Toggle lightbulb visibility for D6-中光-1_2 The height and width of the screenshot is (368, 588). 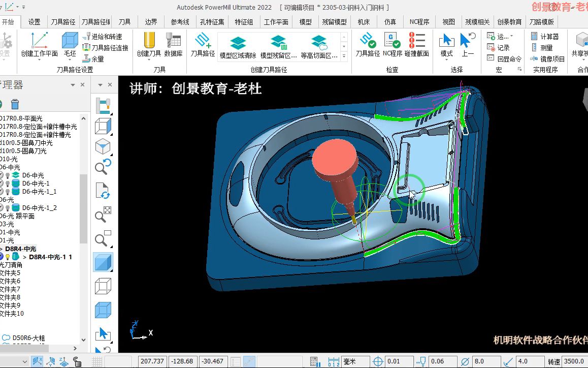7,208
